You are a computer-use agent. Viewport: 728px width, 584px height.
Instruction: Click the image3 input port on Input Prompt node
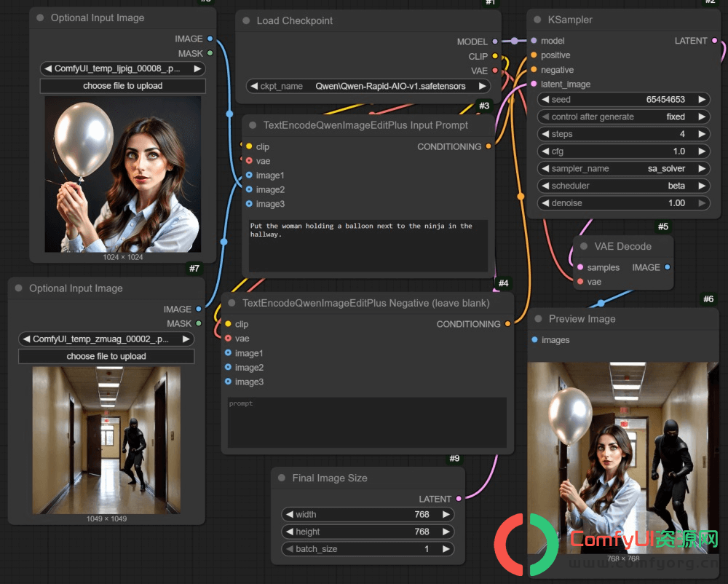click(x=249, y=204)
